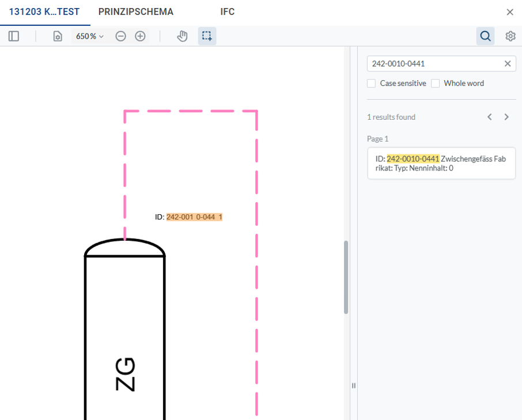
Task: Open viewer settings gear icon
Action: (510, 36)
